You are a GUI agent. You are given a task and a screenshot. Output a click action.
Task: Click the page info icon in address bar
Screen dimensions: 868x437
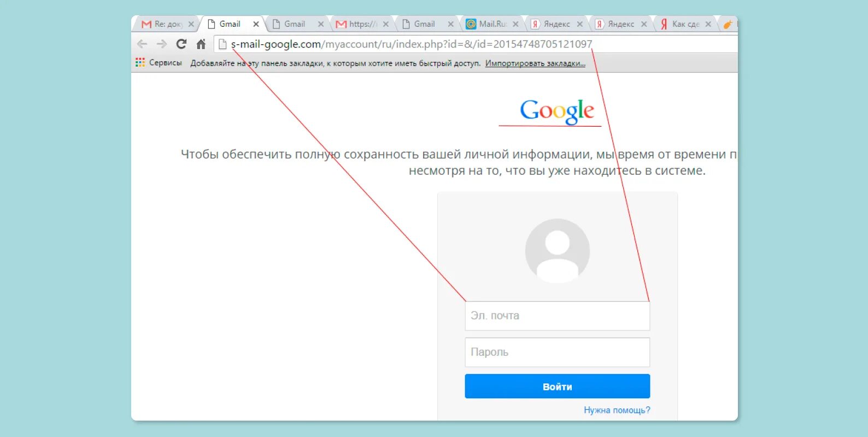pyautogui.click(x=222, y=44)
